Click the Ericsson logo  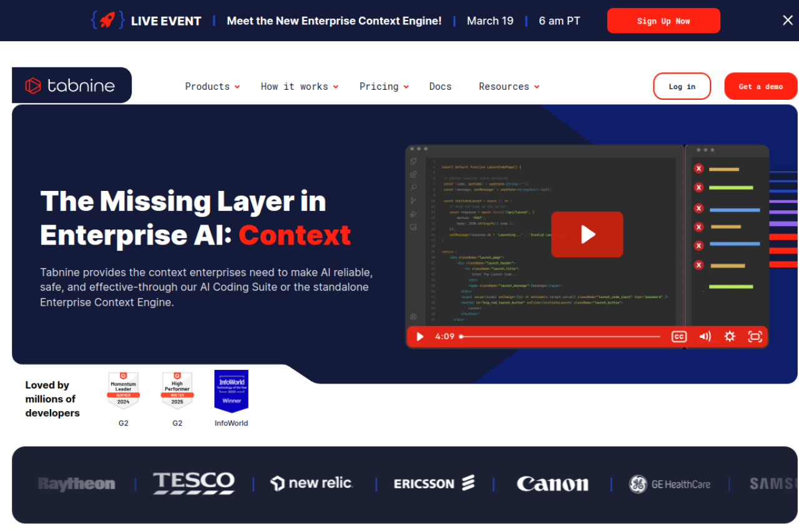point(434,483)
